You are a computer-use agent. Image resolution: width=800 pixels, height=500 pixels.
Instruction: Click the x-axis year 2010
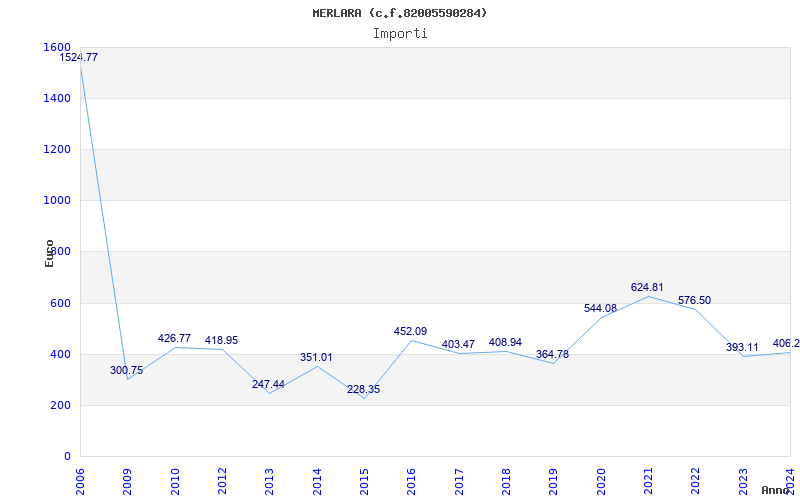175,482
